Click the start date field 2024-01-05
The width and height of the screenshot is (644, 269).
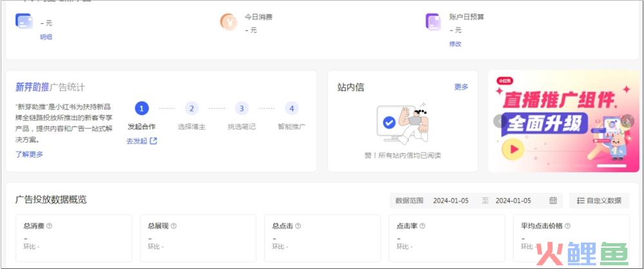[x=451, y=201]
